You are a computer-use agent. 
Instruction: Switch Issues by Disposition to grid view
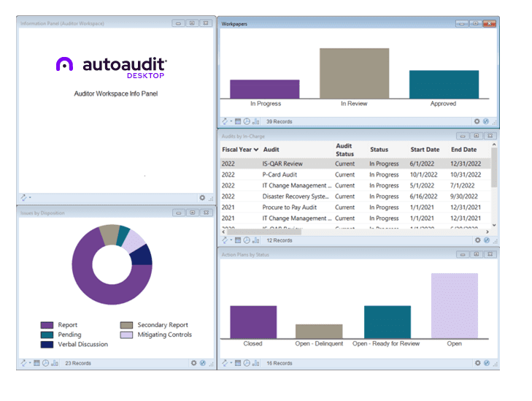[x=36, y=363]
